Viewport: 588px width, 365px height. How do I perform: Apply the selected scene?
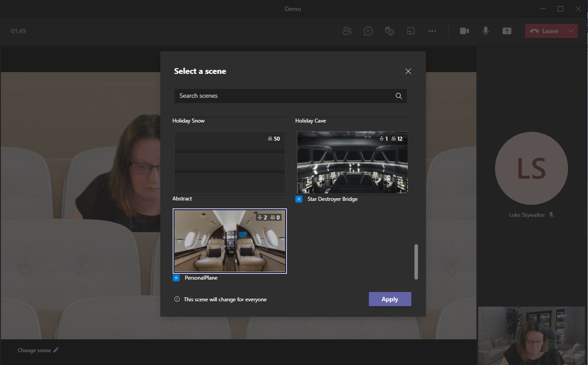pos(390,299)
